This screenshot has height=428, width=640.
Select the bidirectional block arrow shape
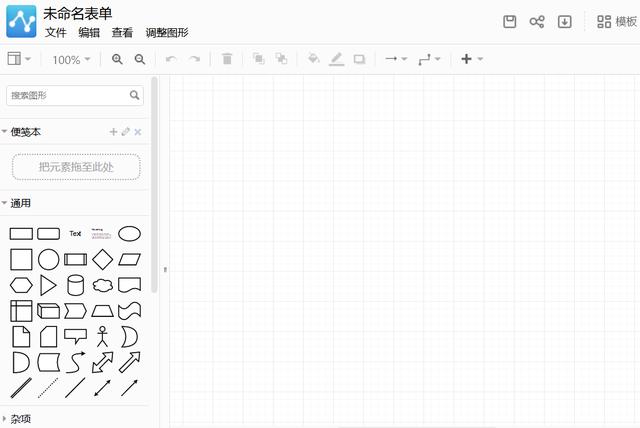click(x=102, y=362)
